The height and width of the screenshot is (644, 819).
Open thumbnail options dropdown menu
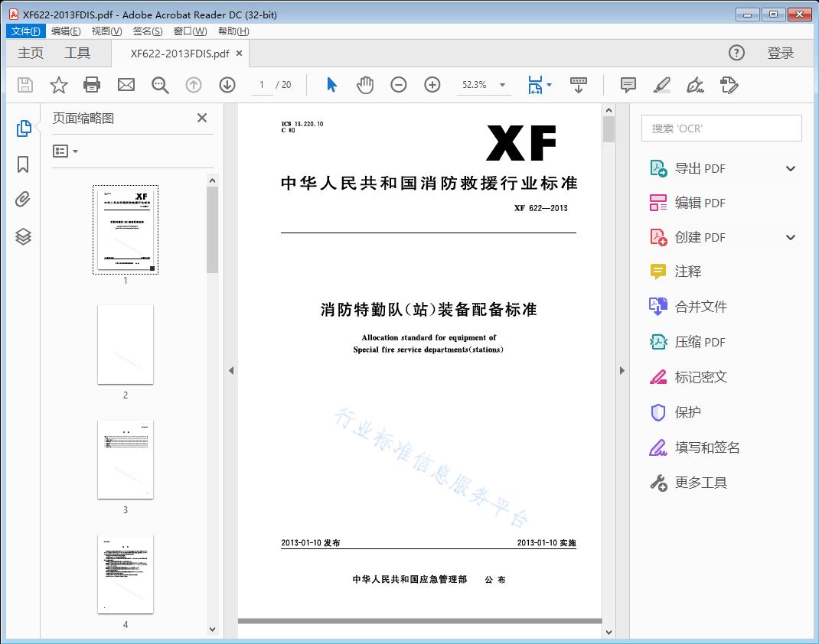[x=66, y=151]
